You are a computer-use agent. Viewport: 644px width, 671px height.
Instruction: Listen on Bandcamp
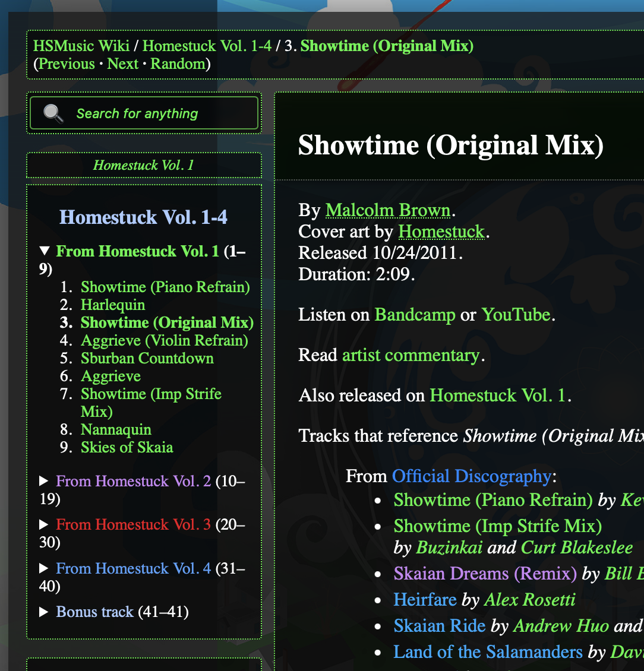point(415,315)
